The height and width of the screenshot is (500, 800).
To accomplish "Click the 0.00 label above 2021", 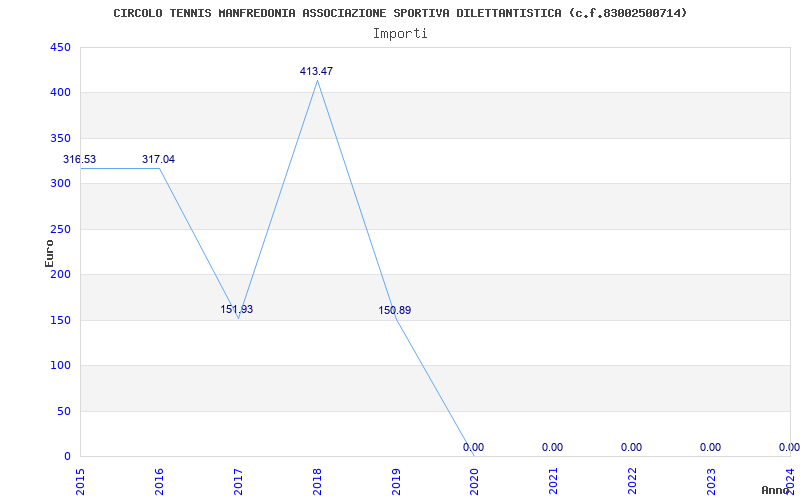I will (x=553, y=447).
